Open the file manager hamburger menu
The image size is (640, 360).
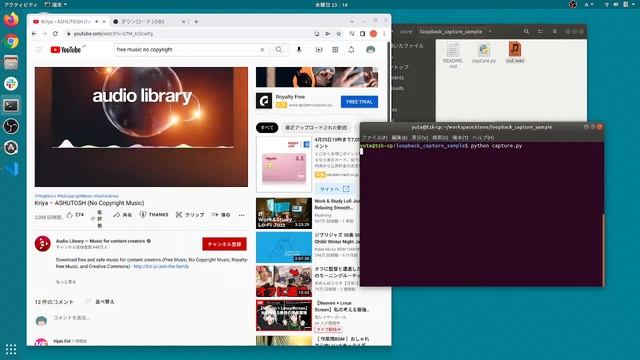coord(555,31)
